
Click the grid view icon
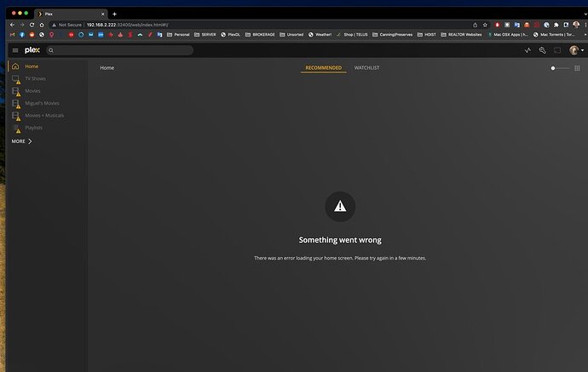[577, 68]
